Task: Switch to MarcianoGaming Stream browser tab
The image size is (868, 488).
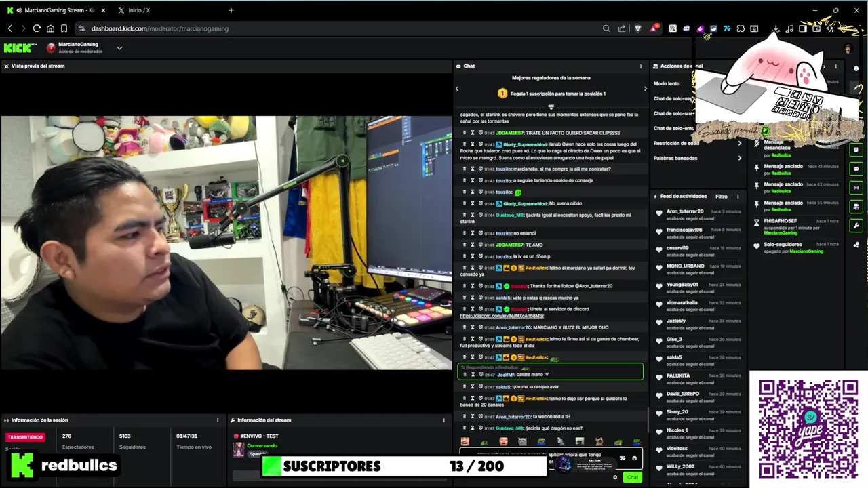Action: pos(54,10)
